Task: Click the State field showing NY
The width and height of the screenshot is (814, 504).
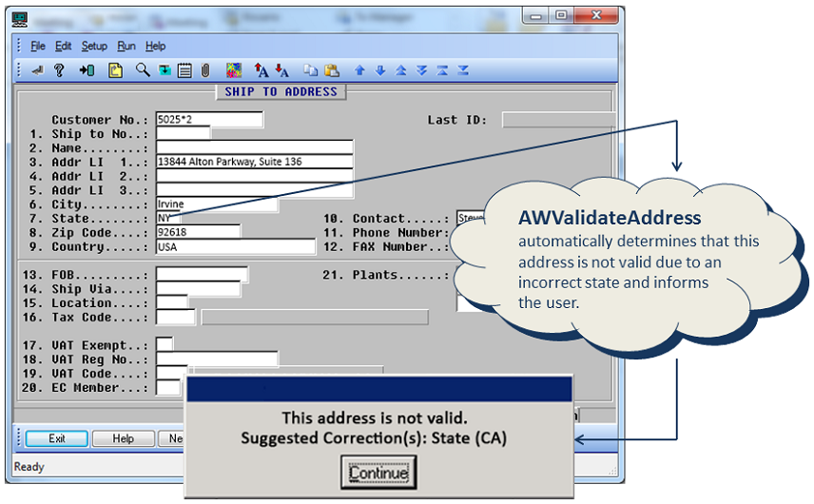Action: (168, 218)
